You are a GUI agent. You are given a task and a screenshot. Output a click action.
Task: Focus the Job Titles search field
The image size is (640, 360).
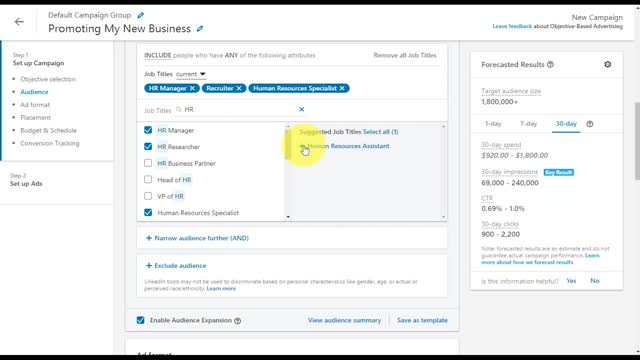click(x=239, y=109)
